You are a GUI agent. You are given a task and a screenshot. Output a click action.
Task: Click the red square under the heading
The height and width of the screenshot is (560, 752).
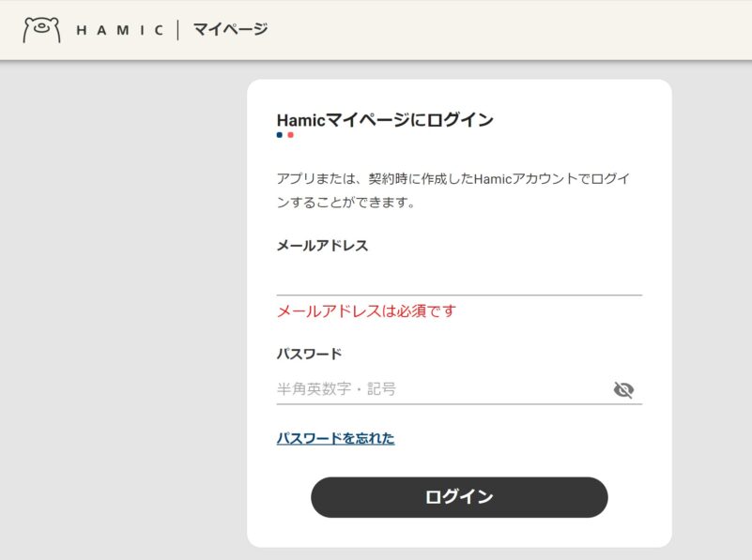point(289,135)
